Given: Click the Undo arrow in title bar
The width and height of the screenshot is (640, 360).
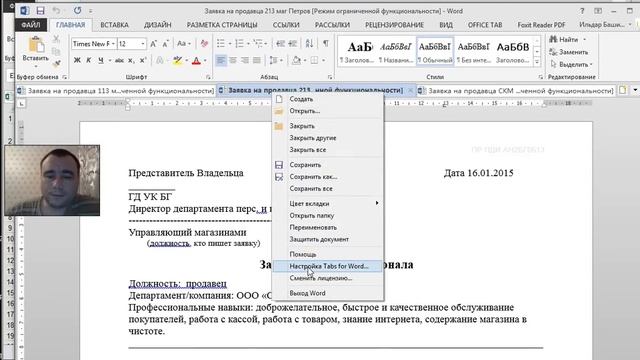Looking at the screenshot, I should (56, 11).
